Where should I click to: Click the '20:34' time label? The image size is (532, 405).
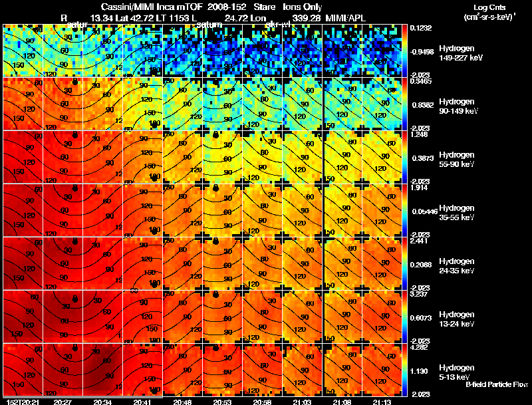point(103,402)
